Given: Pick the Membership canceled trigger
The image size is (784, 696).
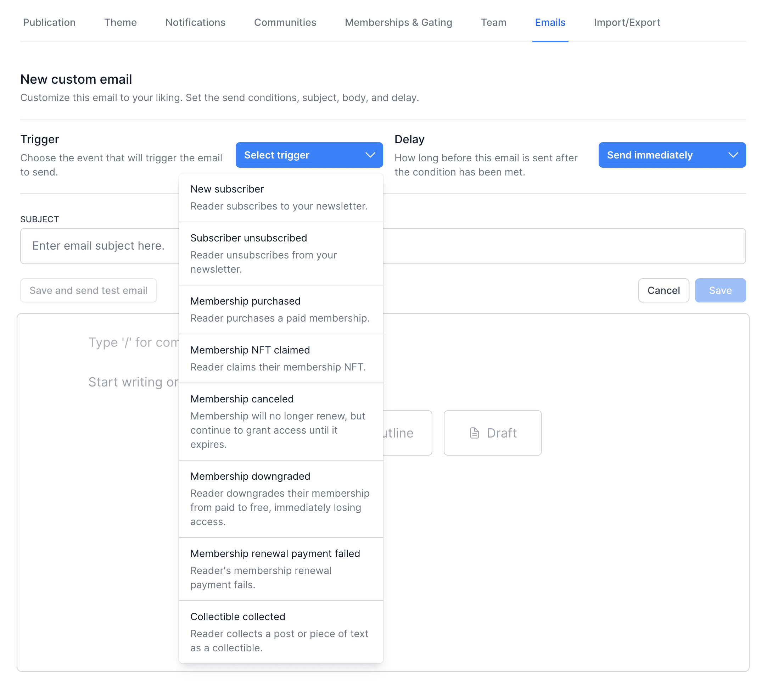Looking at the screenshot, I should pos(281,422).
